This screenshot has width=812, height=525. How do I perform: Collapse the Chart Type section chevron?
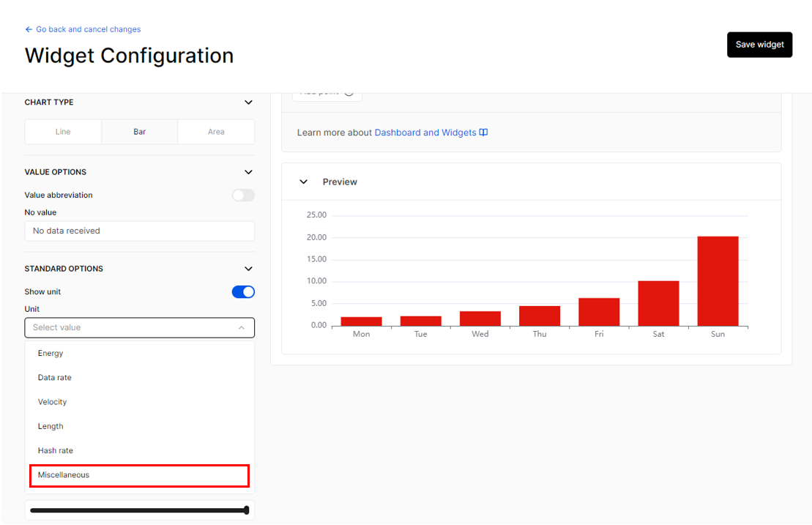coord(248,103)
